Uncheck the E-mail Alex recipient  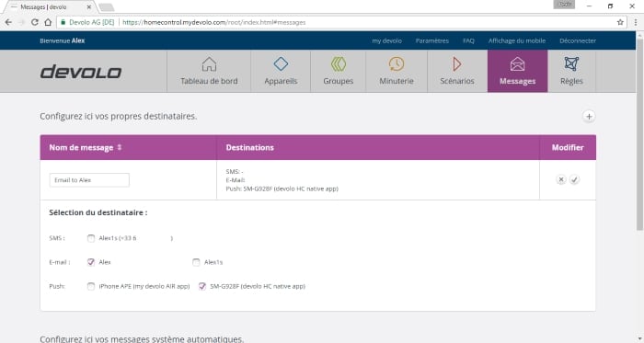click(91, 262)
